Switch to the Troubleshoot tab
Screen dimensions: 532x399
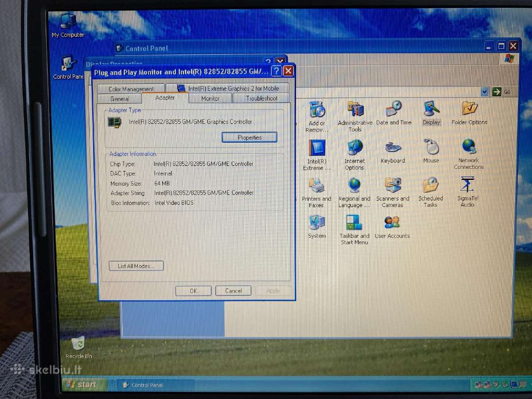tap(261, 98)
